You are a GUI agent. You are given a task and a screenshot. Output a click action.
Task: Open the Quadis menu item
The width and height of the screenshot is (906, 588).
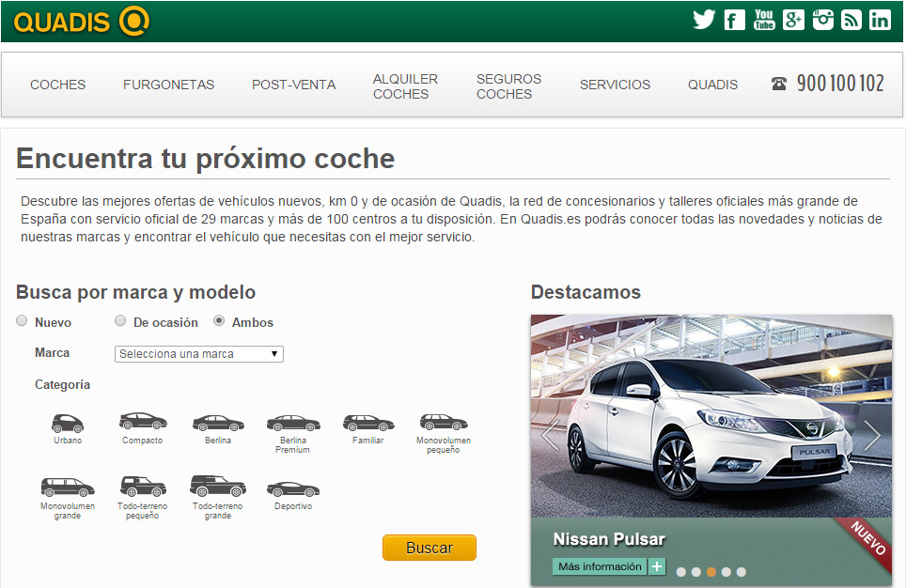(712, 85)
